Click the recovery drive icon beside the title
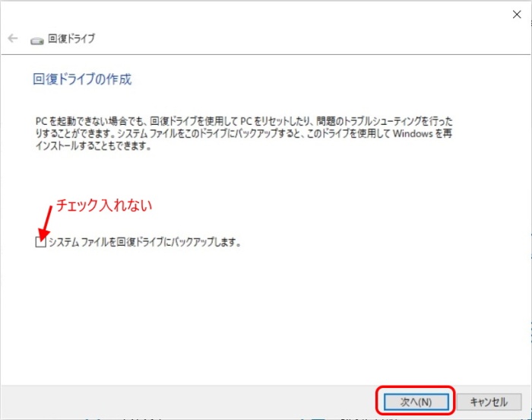 click(36, 39)
